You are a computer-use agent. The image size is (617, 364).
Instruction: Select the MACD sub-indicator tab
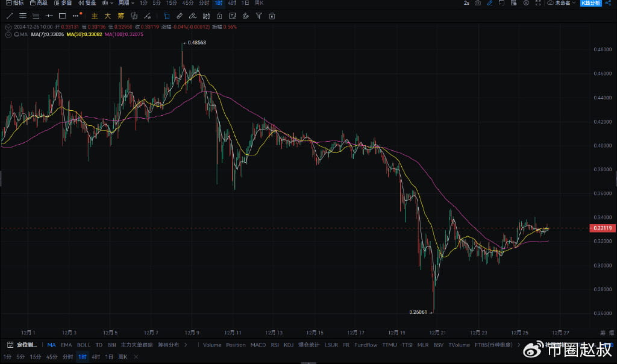[x=258, y=345]
